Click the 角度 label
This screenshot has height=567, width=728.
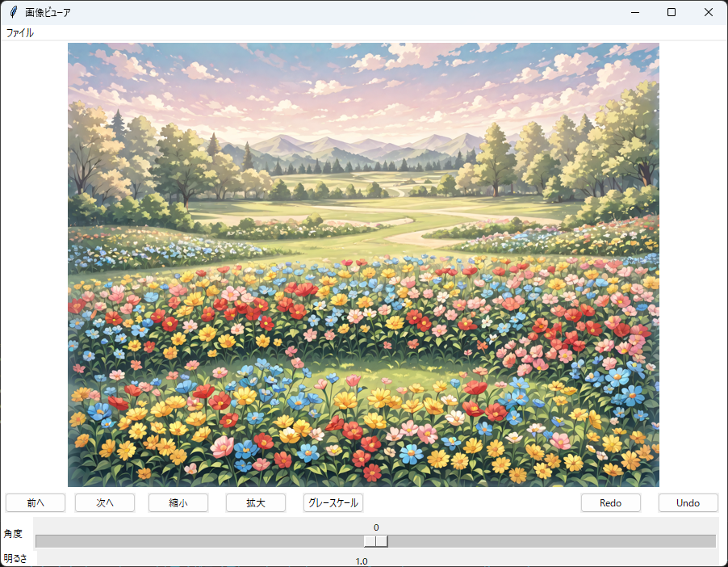[13, 534]
